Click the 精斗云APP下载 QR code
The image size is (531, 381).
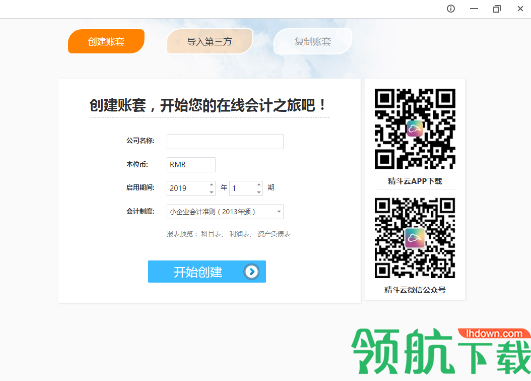415,129
